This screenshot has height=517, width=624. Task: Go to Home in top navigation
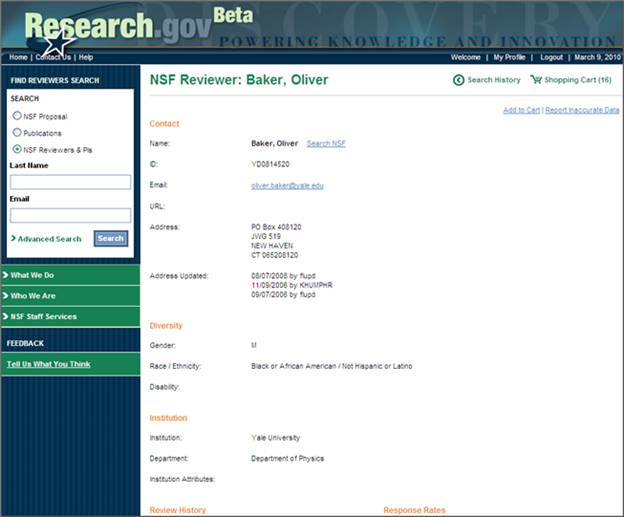[x=18, y=57]
